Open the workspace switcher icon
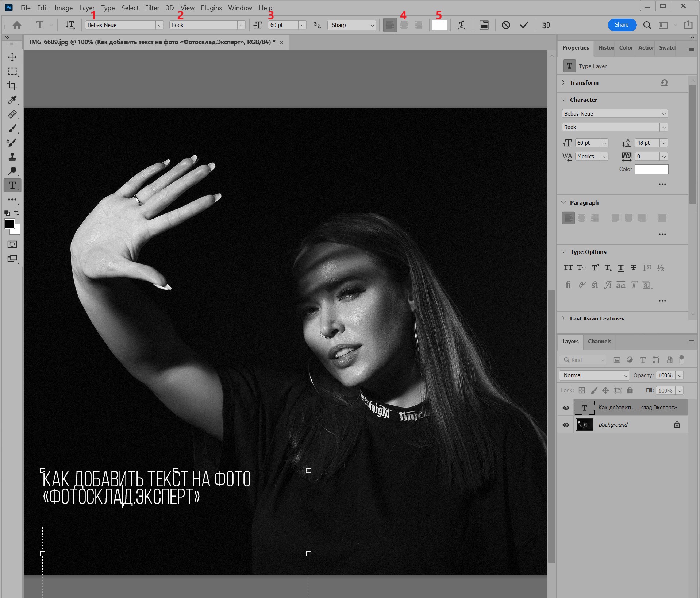Screen dimensions: 700x598 coord(663,25)
